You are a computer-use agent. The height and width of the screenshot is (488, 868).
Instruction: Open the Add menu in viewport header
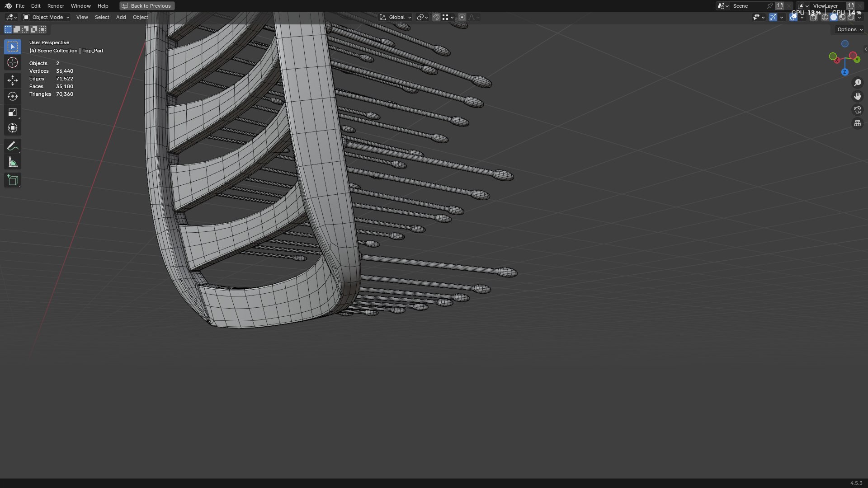coord(121,17)
